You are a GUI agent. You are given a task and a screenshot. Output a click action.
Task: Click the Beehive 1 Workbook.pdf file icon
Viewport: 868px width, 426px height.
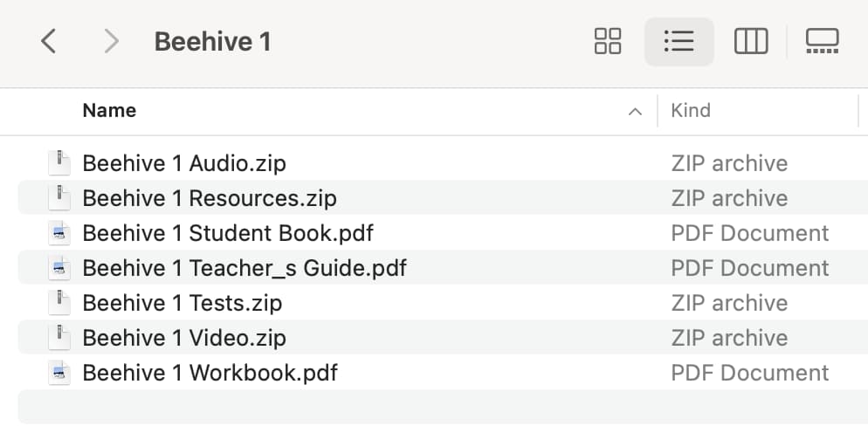pos(59,373)
